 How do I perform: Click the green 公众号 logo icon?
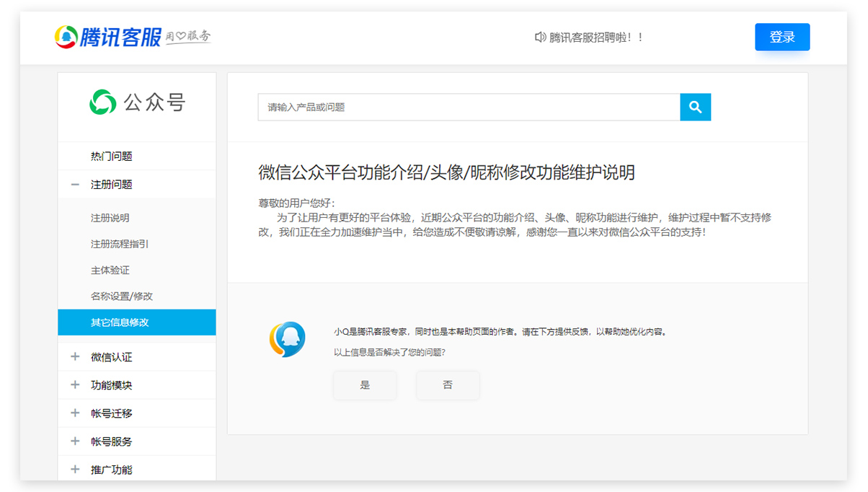point(102,102)
